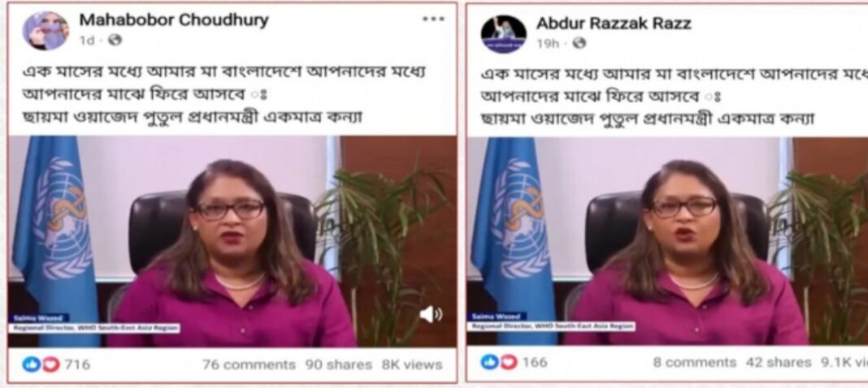The height and width of the screenshot is (388, 868).
Task: Open the Mahabobor Choudhury name link
Action: point(174,20)
